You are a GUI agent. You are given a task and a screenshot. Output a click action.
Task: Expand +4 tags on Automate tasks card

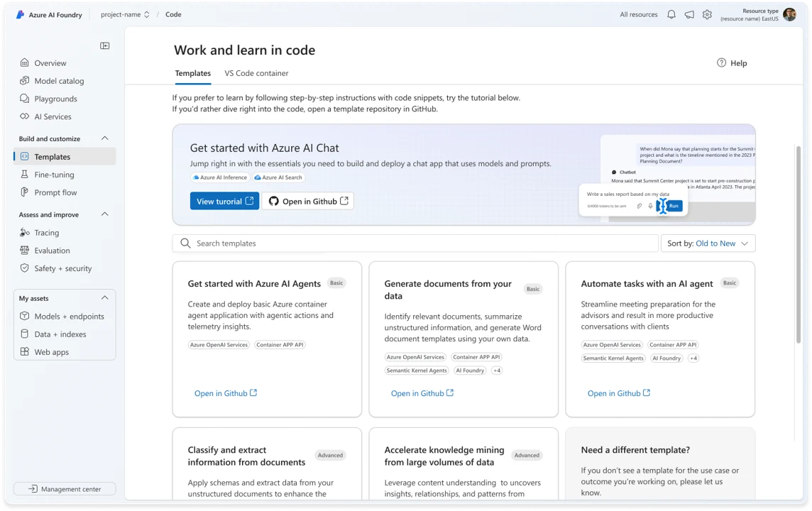693,358
